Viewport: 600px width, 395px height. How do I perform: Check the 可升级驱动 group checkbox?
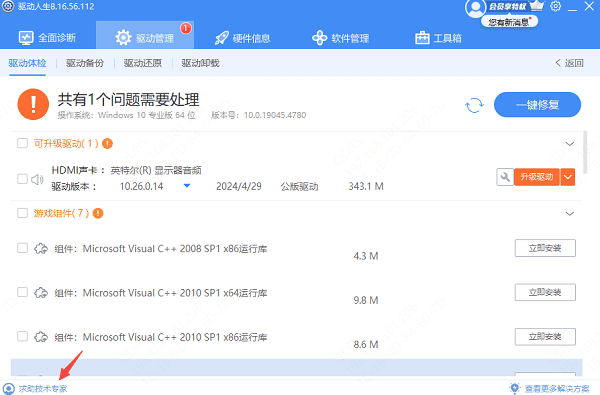23,143
